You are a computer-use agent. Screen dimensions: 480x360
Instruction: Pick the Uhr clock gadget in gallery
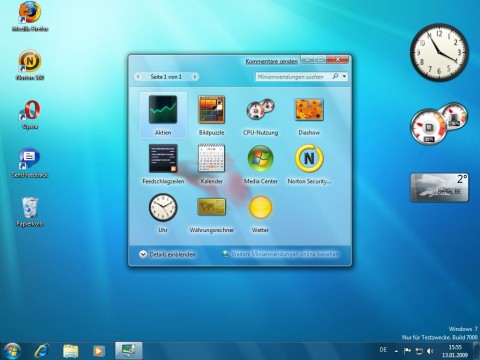163,207
